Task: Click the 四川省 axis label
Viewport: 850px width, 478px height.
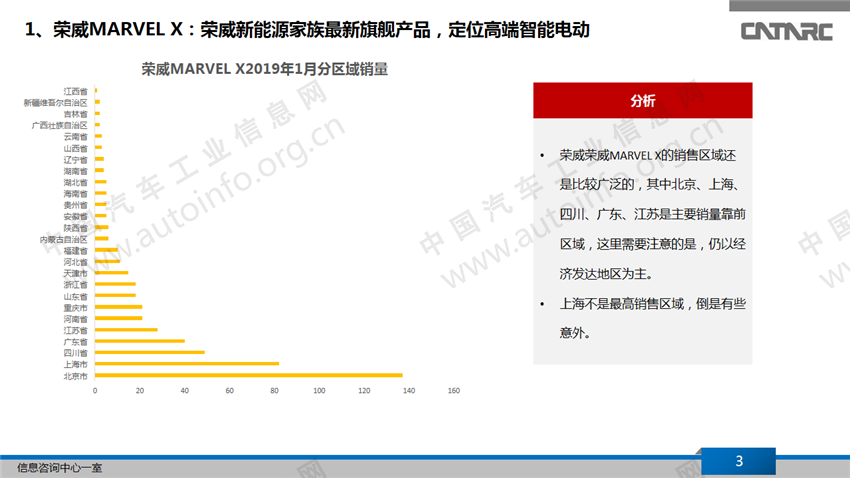Action: pos(75,353)
